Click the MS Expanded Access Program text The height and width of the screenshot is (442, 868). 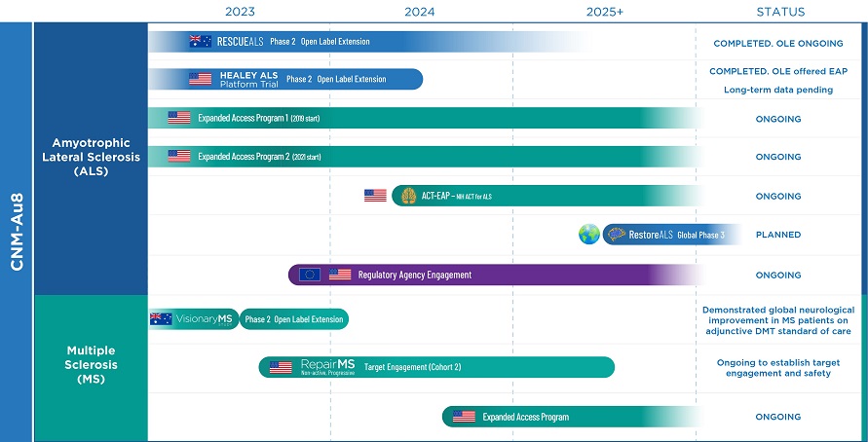525,417
